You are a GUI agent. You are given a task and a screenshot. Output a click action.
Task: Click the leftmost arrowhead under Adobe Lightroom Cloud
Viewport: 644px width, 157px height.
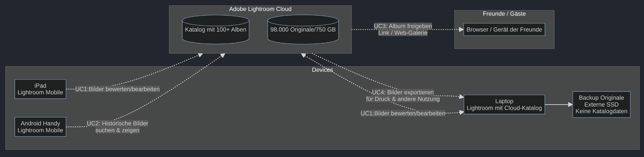point(201,55)
